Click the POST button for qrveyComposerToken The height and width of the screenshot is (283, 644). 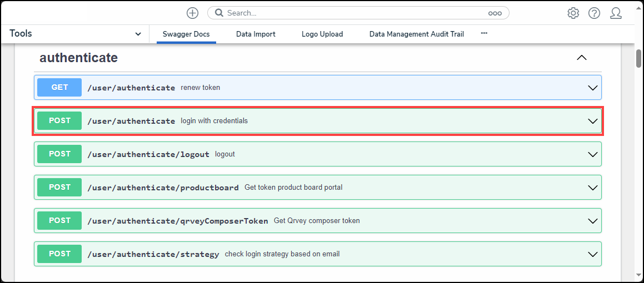pos(59,221)
